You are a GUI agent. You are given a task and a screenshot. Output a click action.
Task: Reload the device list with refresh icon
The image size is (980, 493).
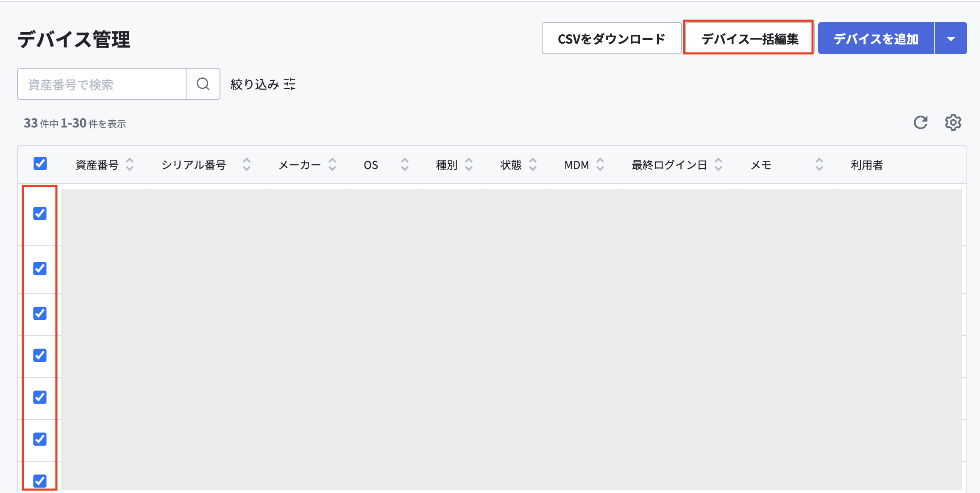921,122
